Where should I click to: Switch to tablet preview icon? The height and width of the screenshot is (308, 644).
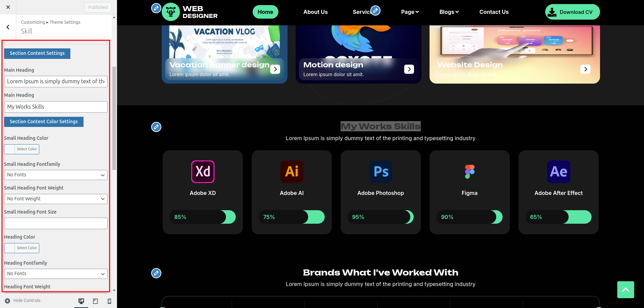pos(95,301)
